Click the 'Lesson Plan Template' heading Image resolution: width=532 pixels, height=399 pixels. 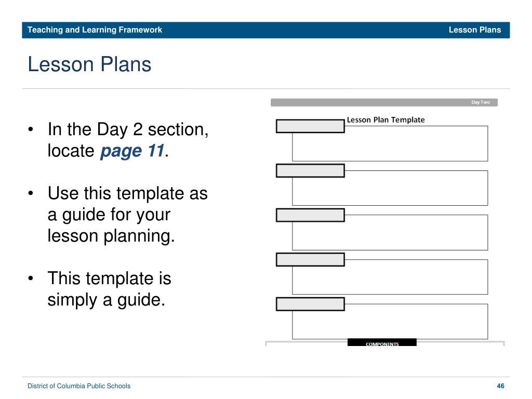coord(386,120)
